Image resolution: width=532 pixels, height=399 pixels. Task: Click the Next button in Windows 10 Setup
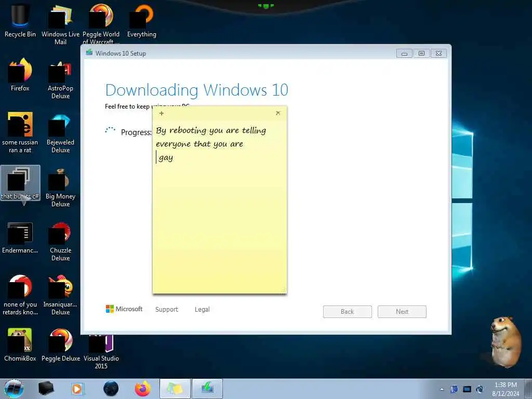pyautogui.click(x=402, y=312)
